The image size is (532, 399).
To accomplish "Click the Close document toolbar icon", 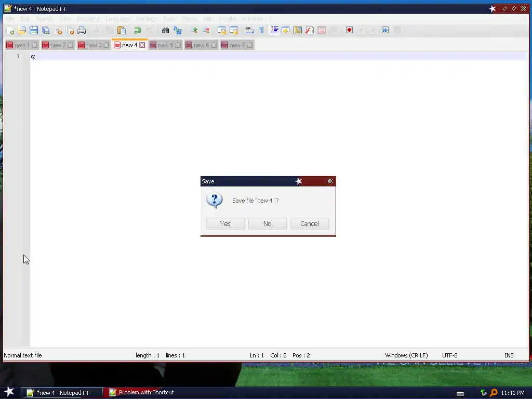I will [58, 31].
